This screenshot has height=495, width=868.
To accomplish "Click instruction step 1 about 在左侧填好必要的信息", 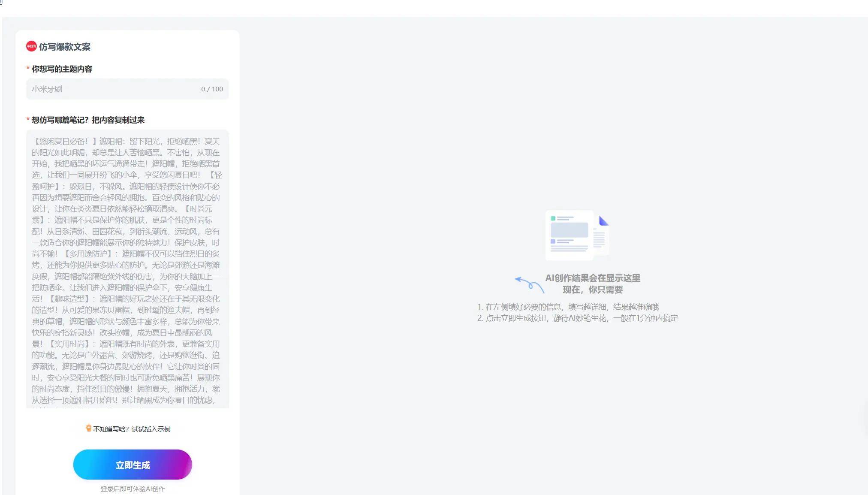I will click(x=568, y=307).
